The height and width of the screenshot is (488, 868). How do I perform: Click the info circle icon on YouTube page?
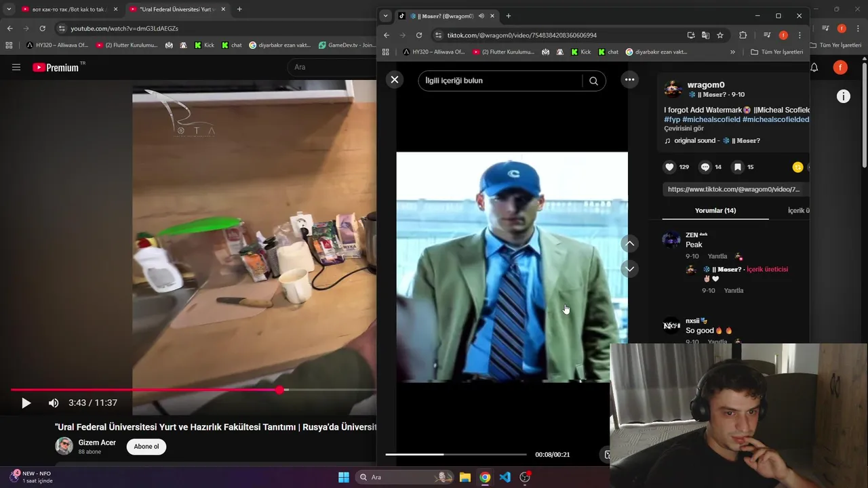pyautogui.click(x=843, y=96)
